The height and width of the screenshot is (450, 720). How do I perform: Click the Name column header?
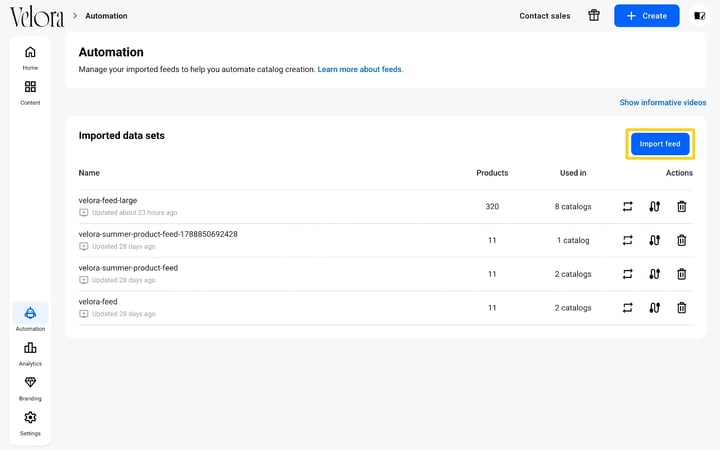click(89, 173)
